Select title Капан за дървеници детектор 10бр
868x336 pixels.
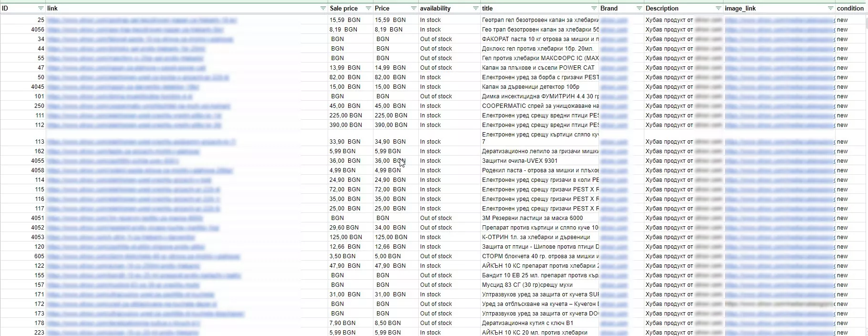tap(531, 87)
